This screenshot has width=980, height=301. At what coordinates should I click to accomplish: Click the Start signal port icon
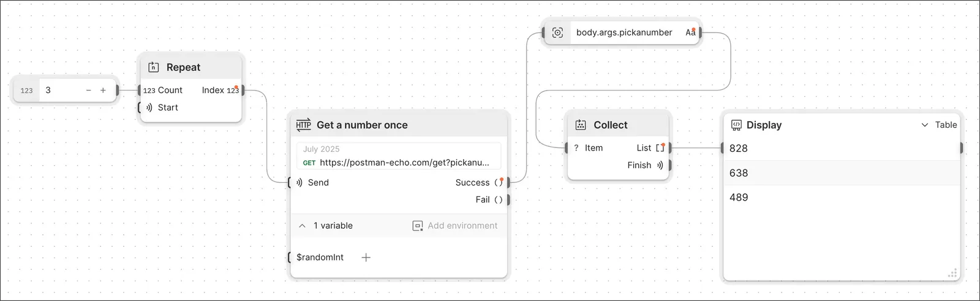[x=149, y=108]
